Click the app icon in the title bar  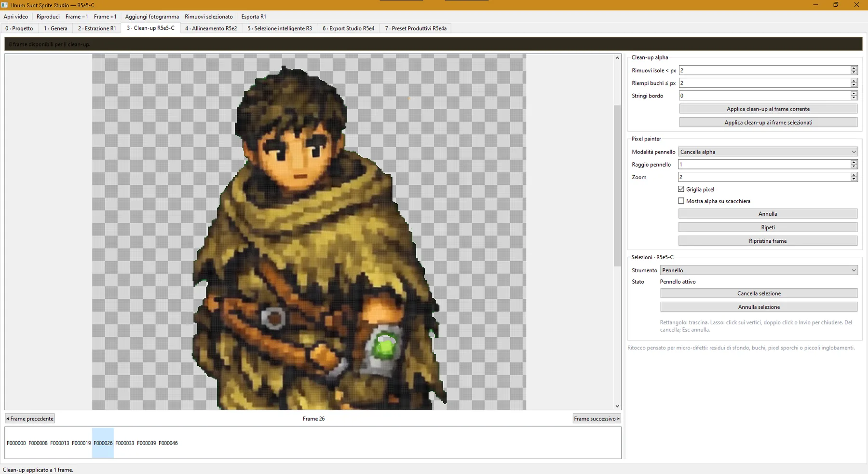tap(4, 5)
